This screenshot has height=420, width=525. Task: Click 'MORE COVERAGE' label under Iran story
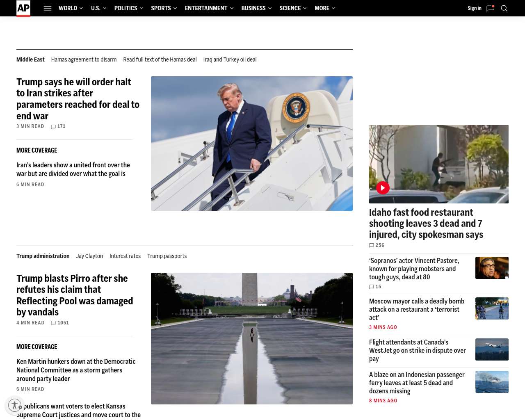point(37,151)
